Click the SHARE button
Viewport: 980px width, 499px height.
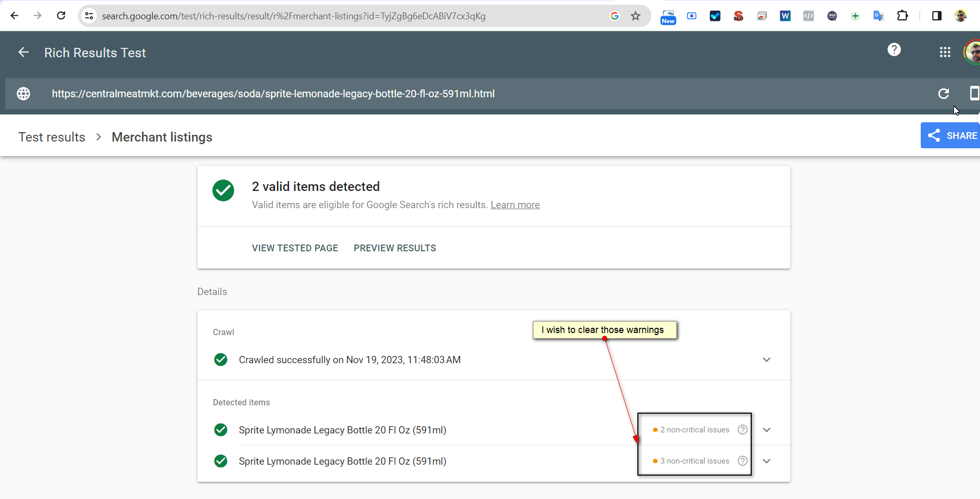coord(950,135)
